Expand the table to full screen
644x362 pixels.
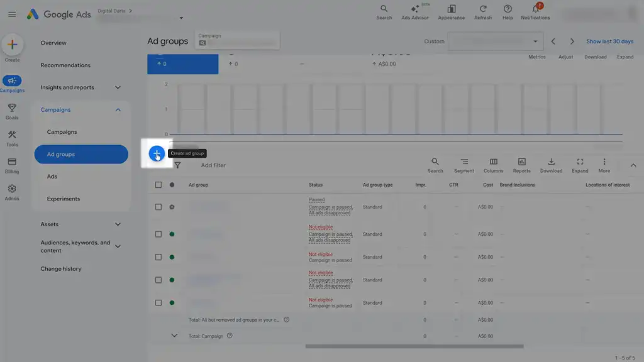click(x=580, y=165)
